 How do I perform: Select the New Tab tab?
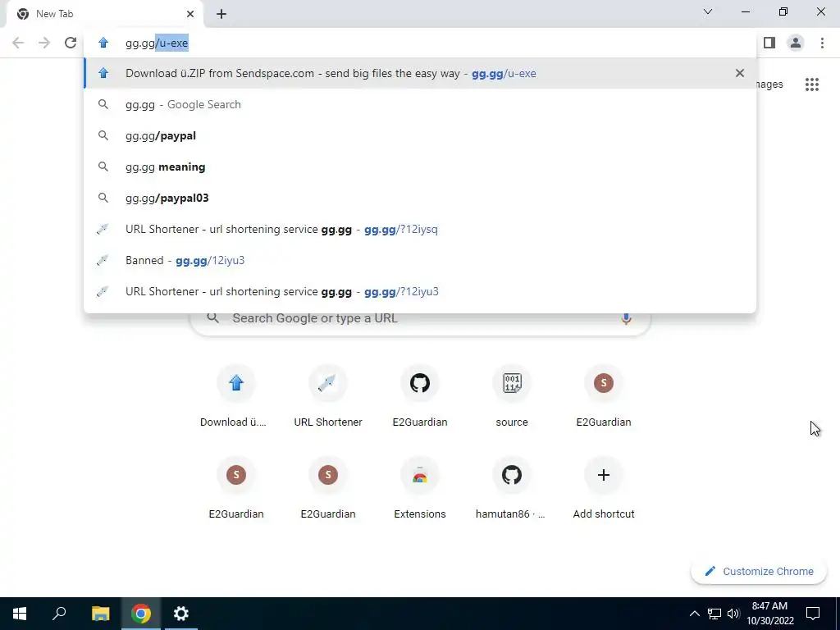(x=104, y=14)
